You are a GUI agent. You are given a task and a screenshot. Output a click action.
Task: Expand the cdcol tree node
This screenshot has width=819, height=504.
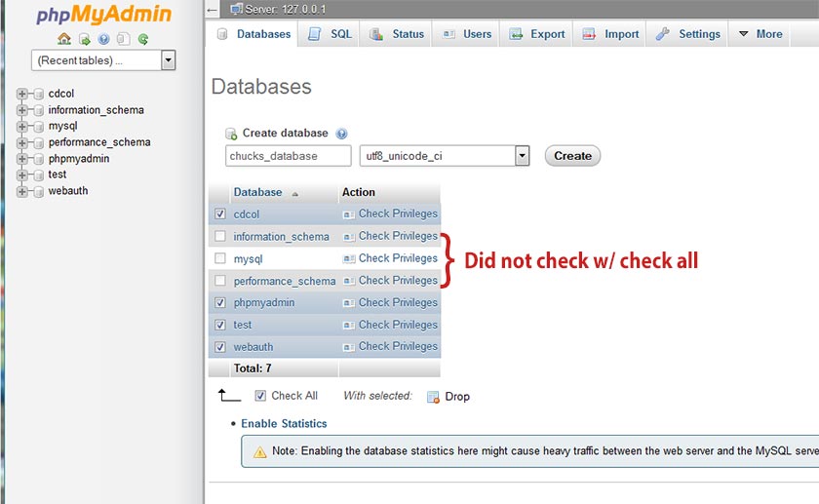(21, 94)
